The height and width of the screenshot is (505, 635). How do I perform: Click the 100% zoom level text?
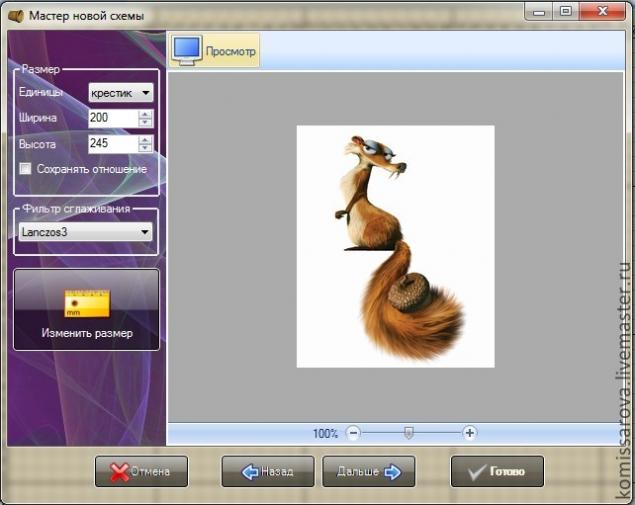pos(325,434)
